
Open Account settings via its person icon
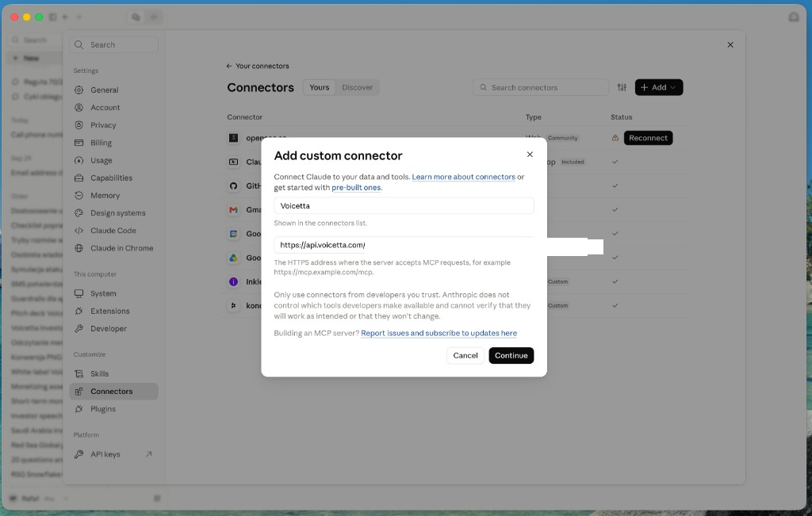point(79,107)
